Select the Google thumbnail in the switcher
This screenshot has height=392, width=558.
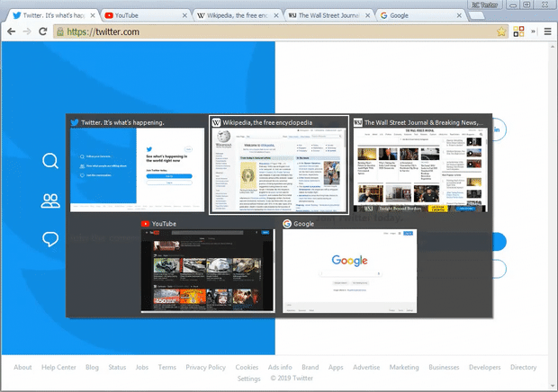point(349,271)
